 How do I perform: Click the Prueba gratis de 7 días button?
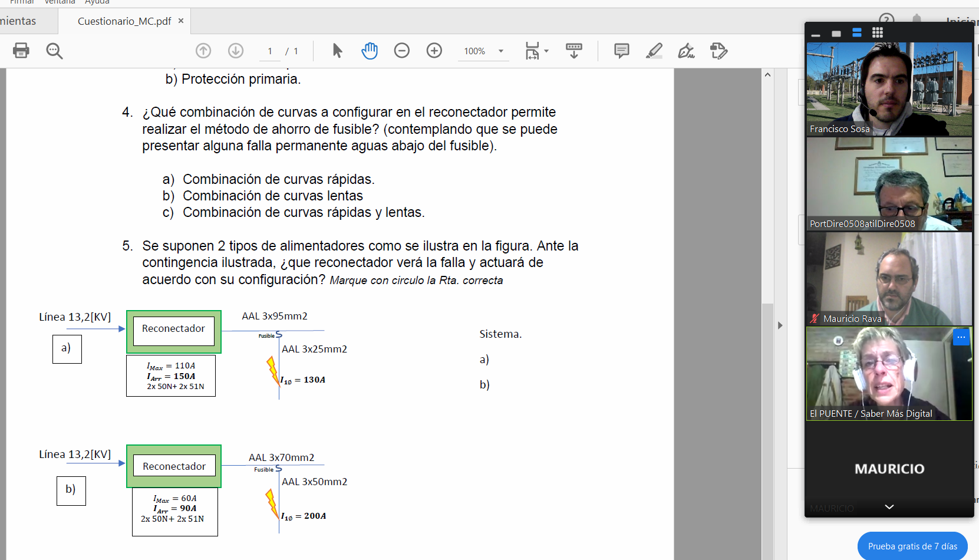(x=912, y=546)
